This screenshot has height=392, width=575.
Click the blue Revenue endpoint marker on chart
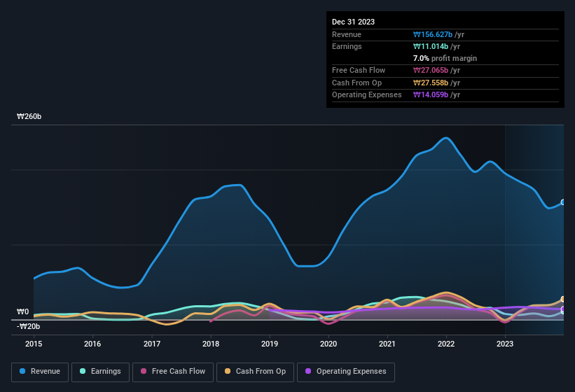563,202
